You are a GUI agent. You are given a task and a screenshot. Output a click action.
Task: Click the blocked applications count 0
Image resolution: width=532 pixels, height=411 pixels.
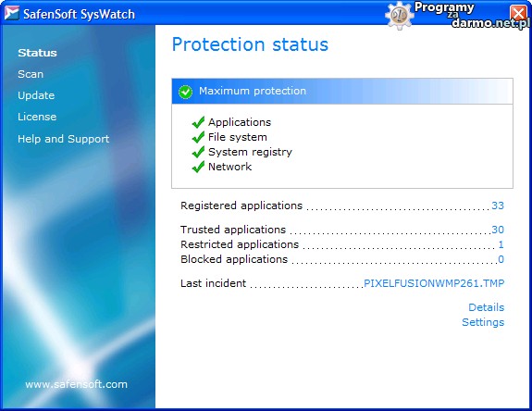coord(501,259)
